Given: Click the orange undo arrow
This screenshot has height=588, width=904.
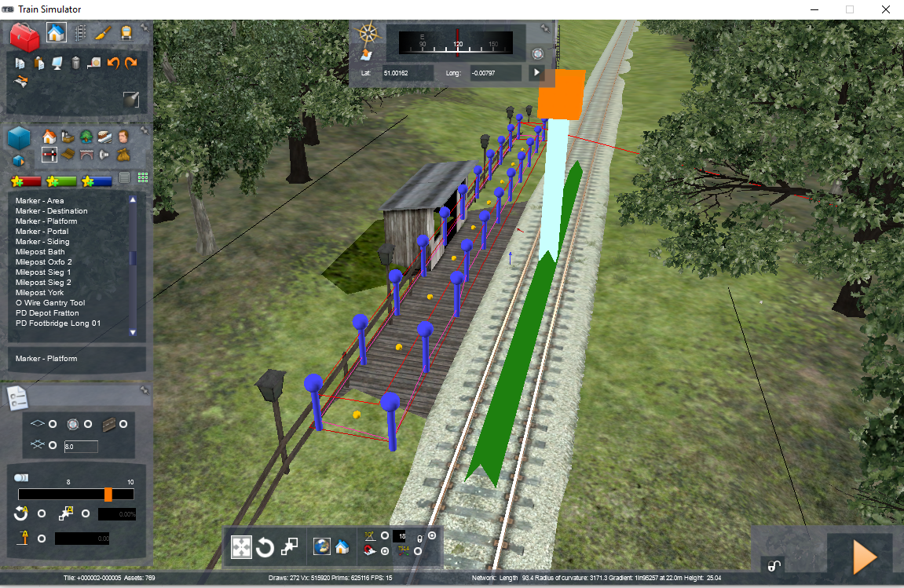Looking at the screenshot, I should (113, 63).
